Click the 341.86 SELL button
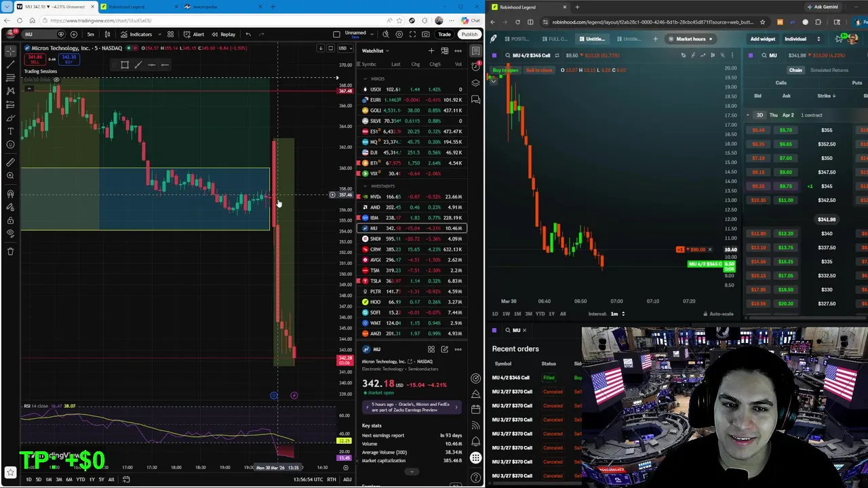868x488 pixels. (x=35, y=60)
